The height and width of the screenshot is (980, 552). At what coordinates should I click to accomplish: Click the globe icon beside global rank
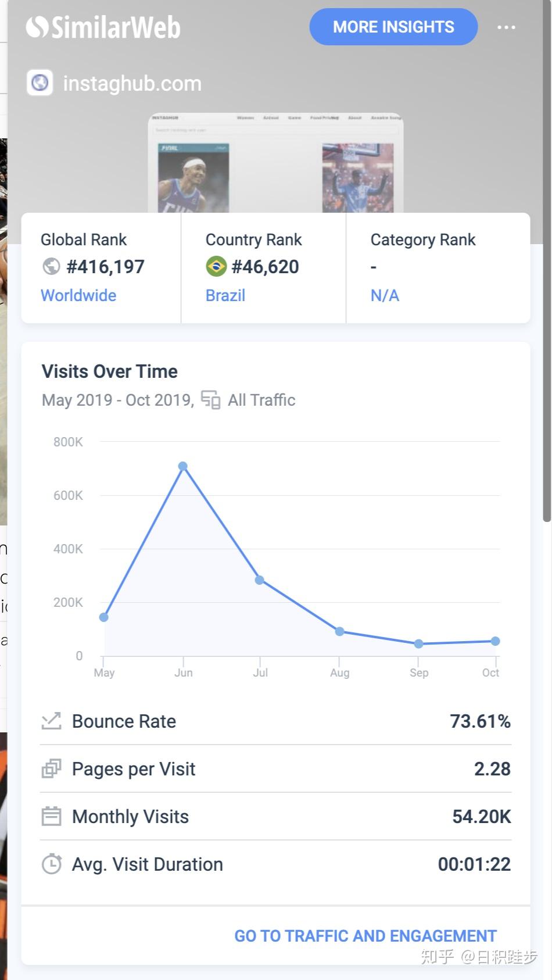pyautogui.click(x=51, y=267)
